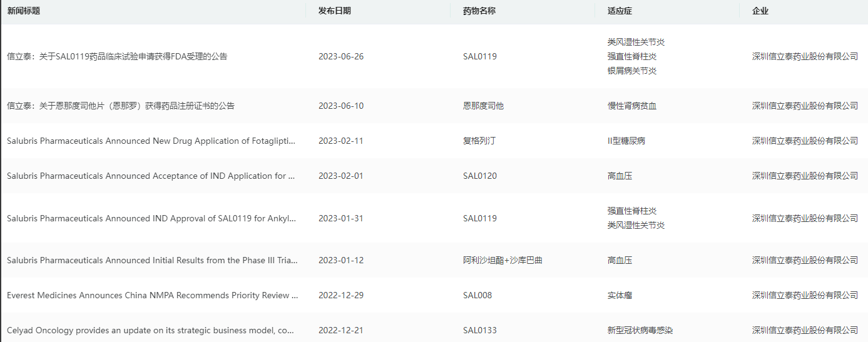
Task: Open news about SAL0119 FDA acceptance announcement
Action: pyautogui.click(x=117, y=56)
